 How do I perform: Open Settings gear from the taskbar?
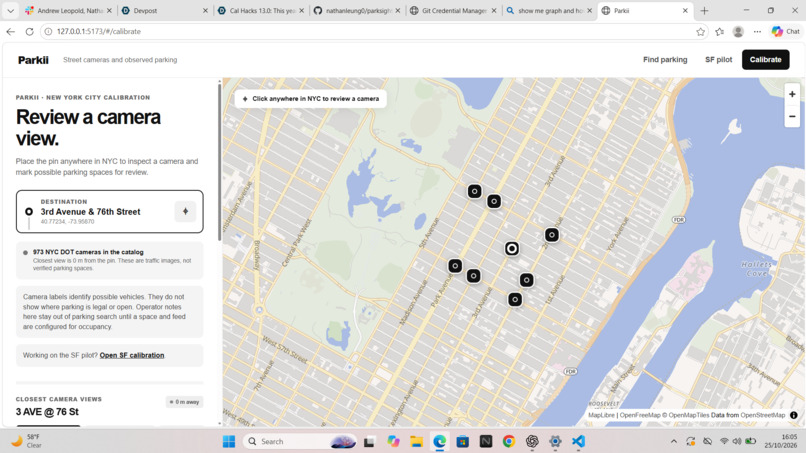tap(555, 441)
